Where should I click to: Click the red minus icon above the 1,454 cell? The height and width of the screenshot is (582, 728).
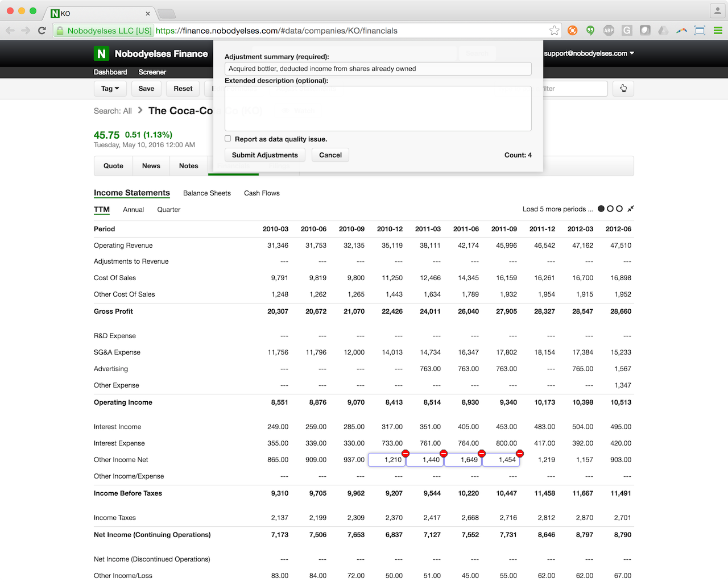coord(519,454)
